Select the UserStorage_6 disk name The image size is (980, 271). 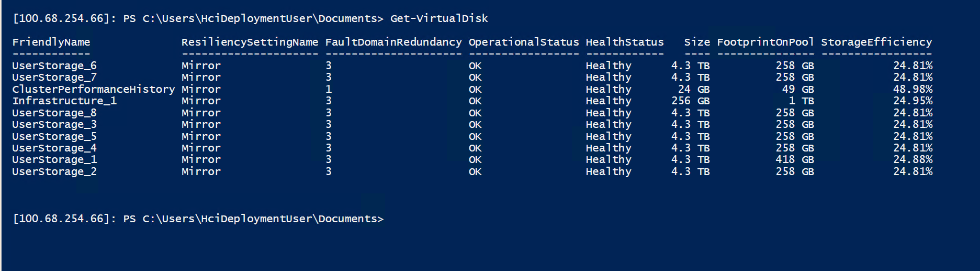click(54, 66)
